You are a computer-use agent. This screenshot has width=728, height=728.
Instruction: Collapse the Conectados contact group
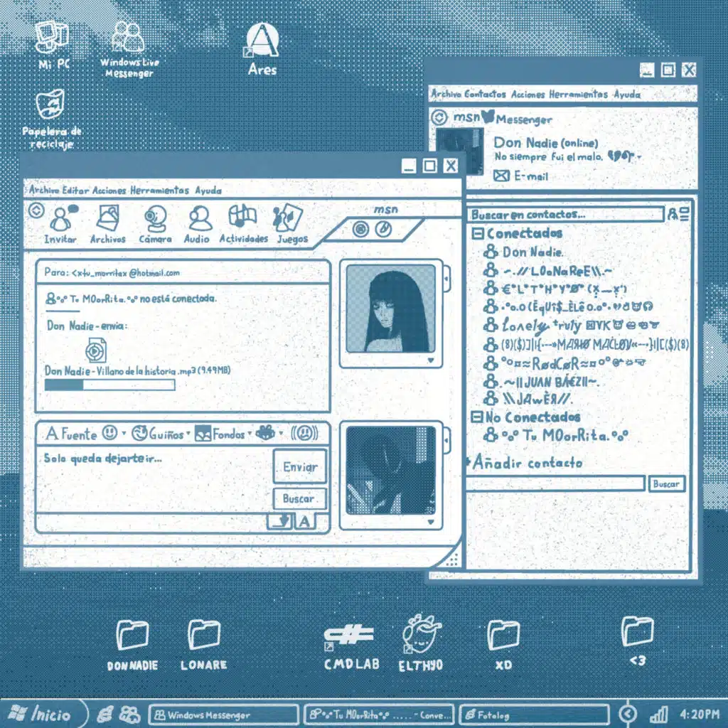pos(478,233)
